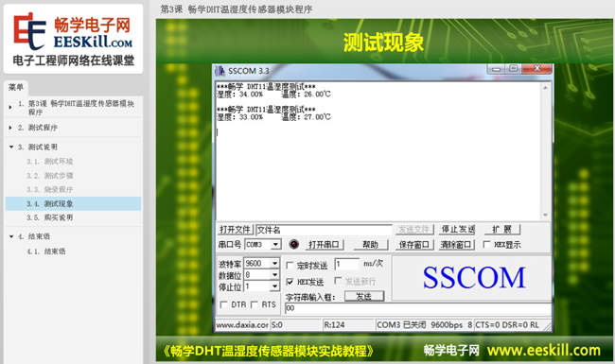
Task: Open the 波特率 9600 dropdown
Action: click(x=275, y=263)
